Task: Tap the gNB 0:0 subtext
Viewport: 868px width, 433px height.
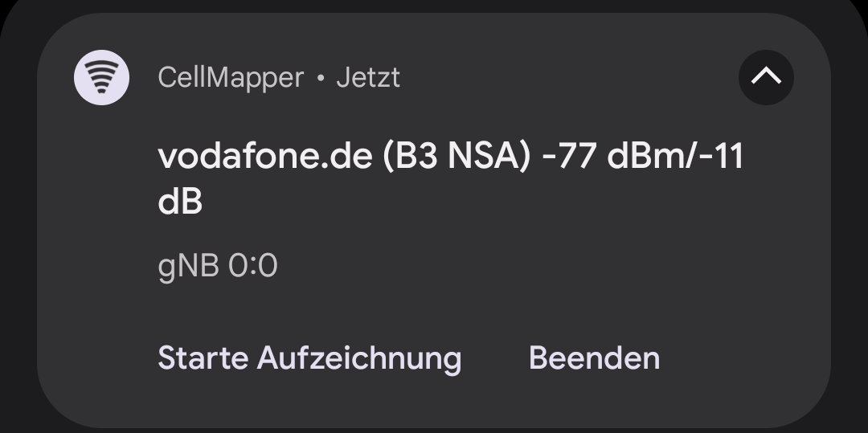Action: (x=218, y=266)
